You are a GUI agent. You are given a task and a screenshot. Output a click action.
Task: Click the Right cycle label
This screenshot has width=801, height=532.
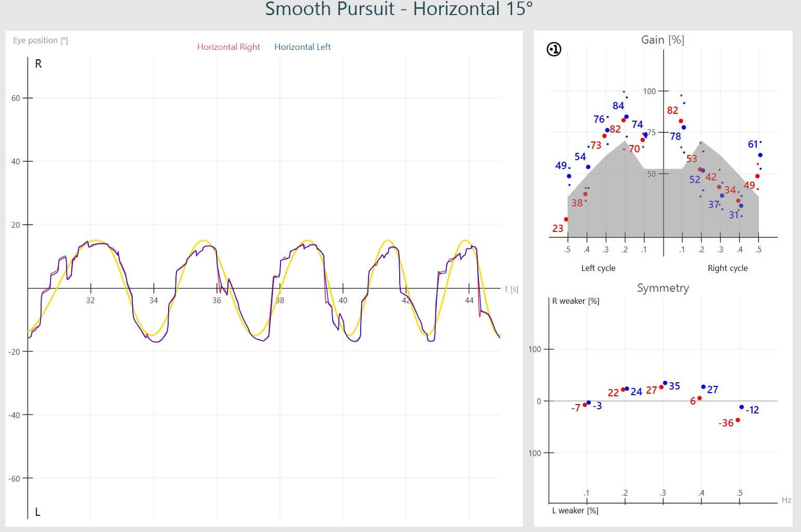pyautogui.click(x=728, y=268)
